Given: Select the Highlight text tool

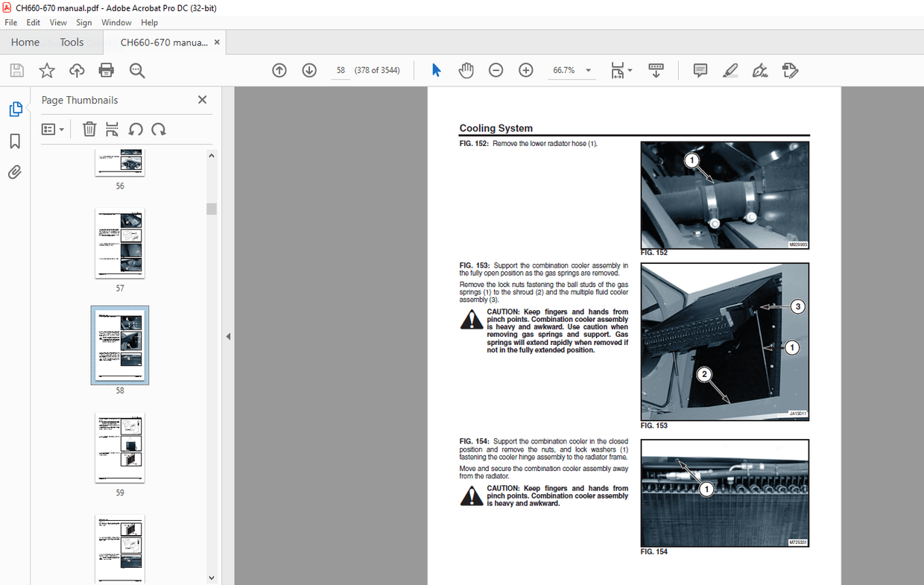Looking at the screenshot, I should pyautogui.click(x=730, y=70).
